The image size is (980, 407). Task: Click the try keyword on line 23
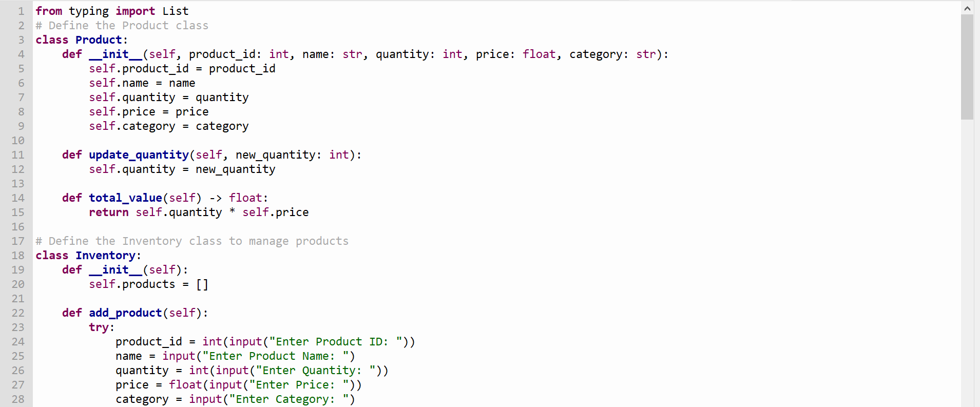(x=99, y=327)
